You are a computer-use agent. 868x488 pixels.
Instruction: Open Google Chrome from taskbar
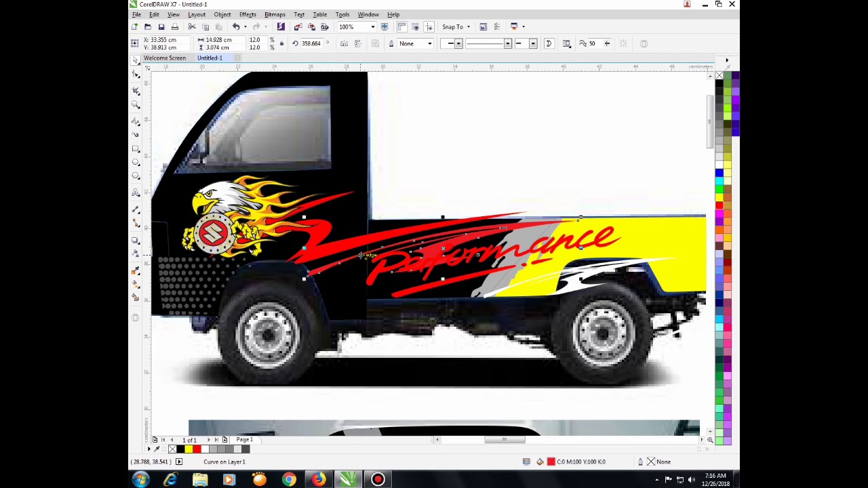289,480
